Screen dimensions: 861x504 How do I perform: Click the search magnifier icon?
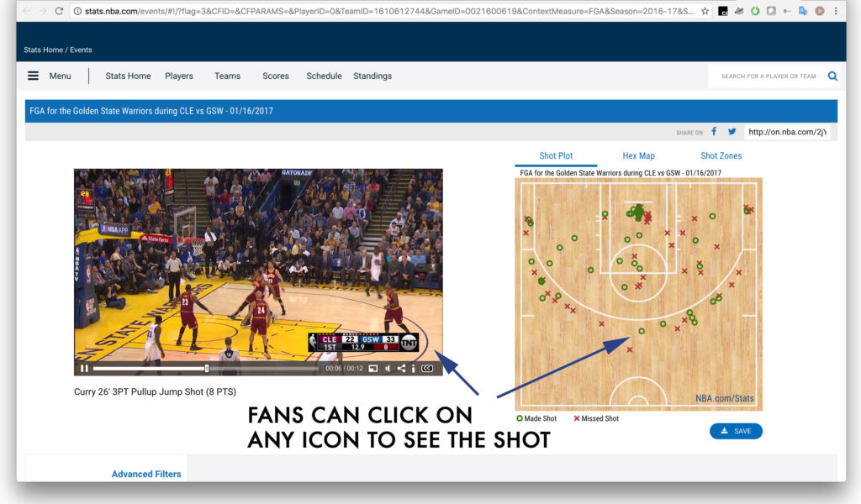[x=832, y=76]
